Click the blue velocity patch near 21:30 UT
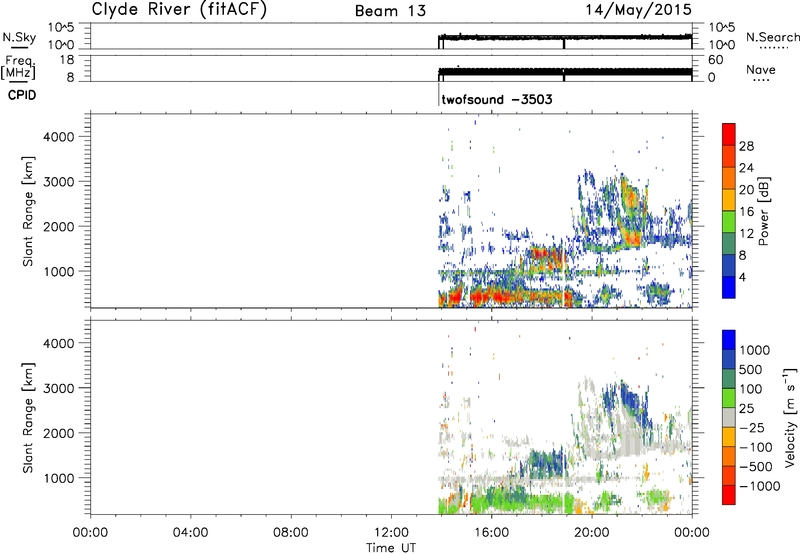800x554 pixels. click(632, 399)
